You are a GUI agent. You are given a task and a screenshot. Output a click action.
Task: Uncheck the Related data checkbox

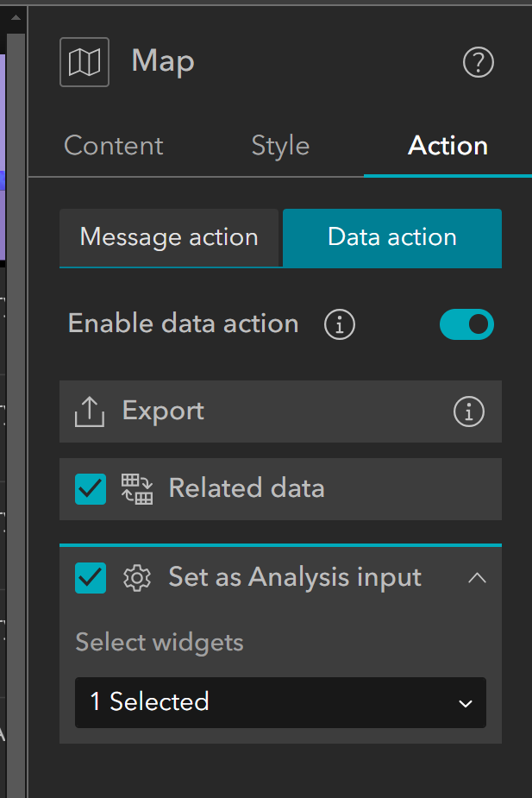[91, 489]
